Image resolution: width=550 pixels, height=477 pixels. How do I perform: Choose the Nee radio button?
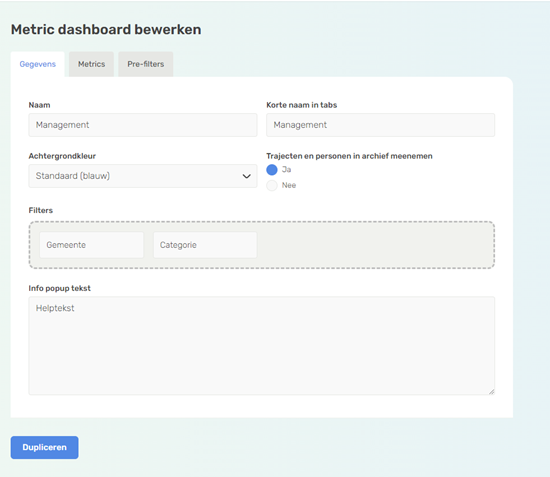coord(272,185)
